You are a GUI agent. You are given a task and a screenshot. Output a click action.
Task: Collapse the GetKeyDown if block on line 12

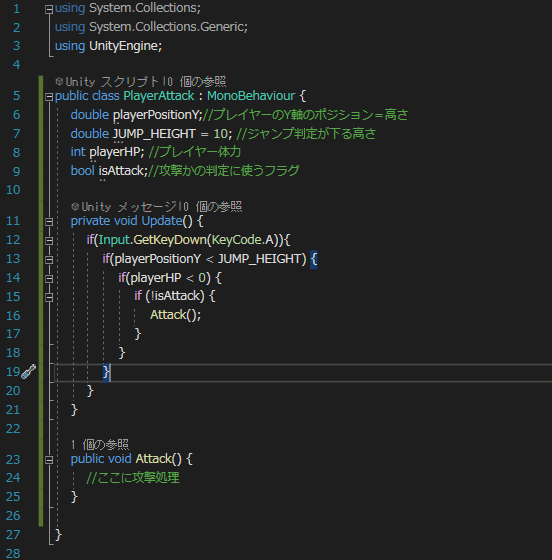coord(49,241)
